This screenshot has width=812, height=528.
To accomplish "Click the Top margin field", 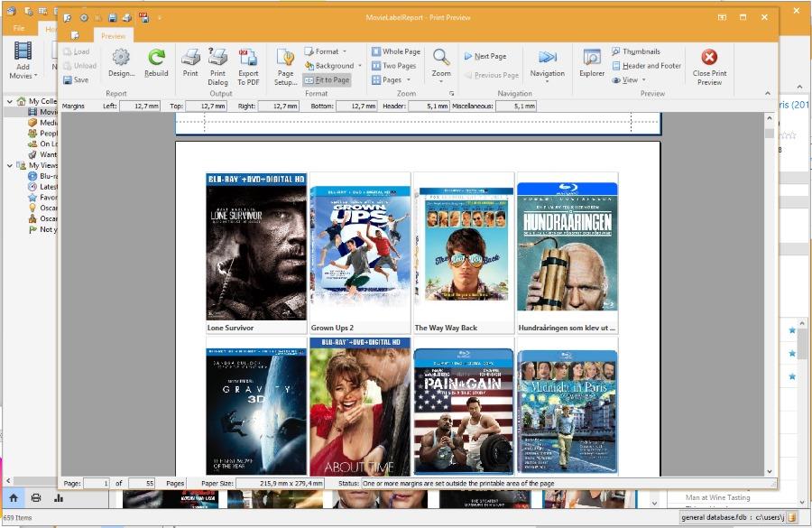I will pos(206,106).
